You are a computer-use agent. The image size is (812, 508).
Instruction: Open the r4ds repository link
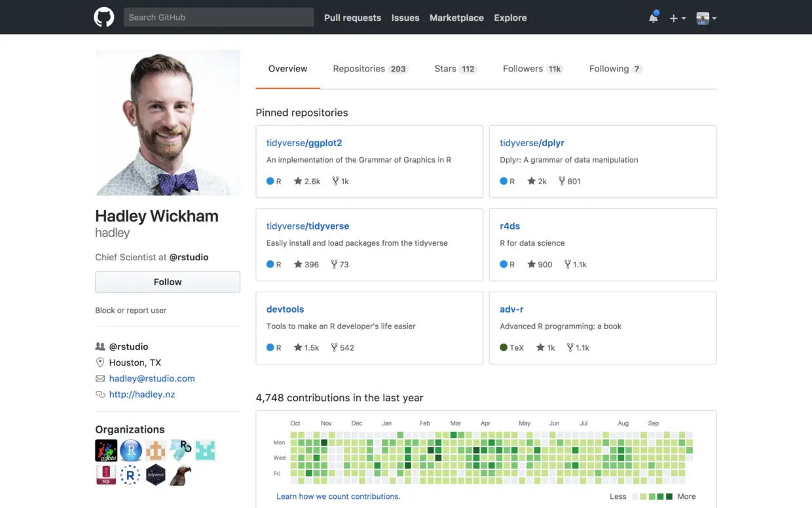pyautogui.click(x=509, y=226)
